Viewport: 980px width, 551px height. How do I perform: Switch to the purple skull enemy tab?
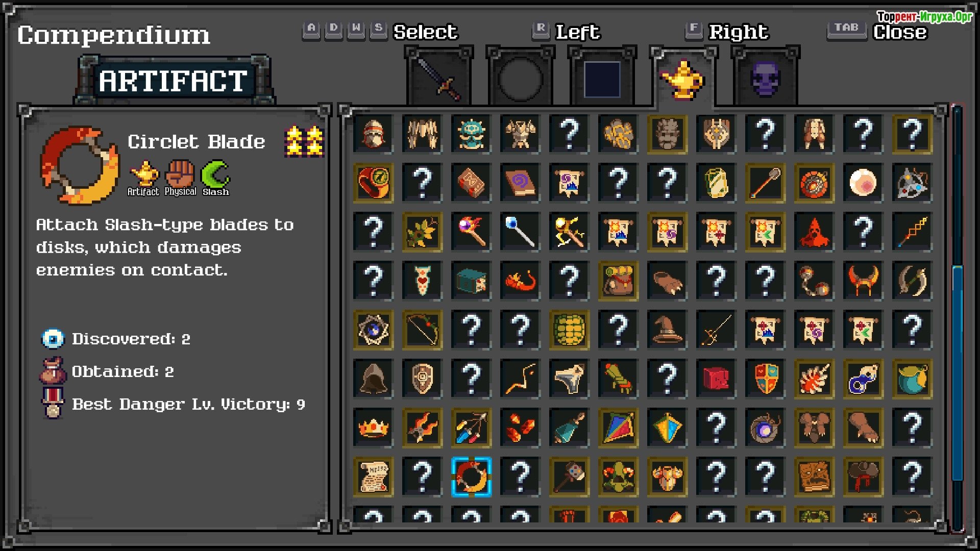(766, 76)
